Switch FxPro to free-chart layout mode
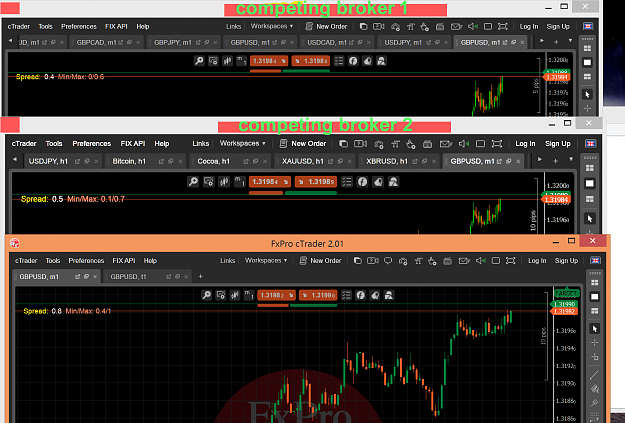Screen dimensions: 625x423 (594, 311)
